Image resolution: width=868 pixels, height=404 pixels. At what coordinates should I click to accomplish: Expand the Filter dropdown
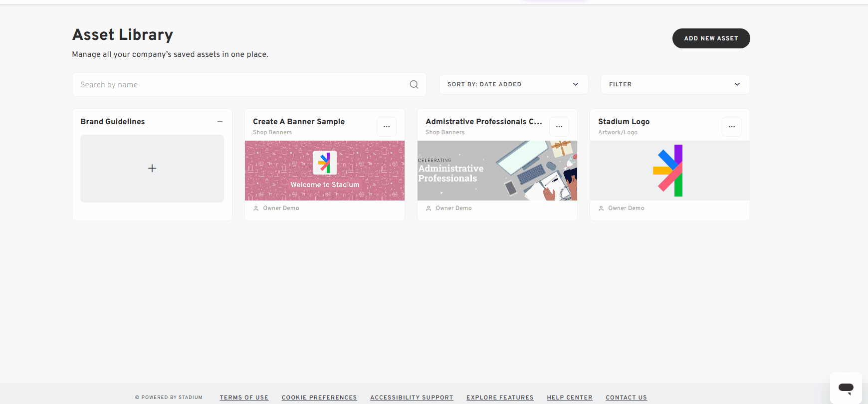[x=675, y=84]
